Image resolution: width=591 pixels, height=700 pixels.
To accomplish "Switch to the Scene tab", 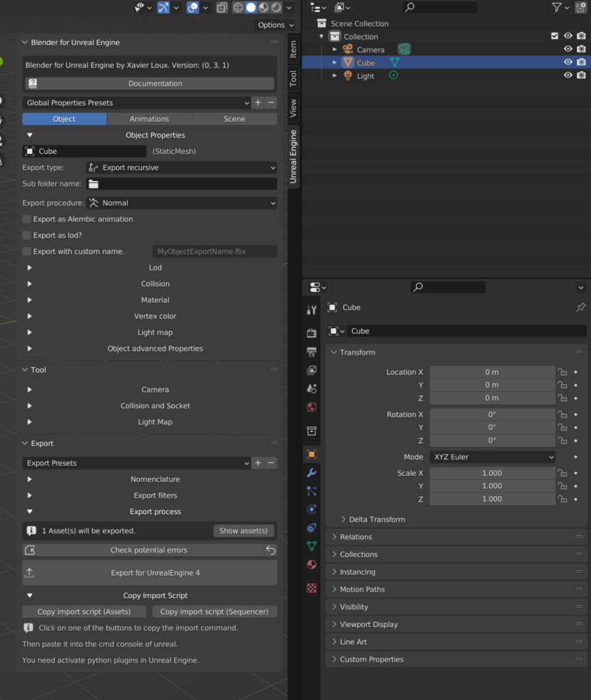I will 234,119.
